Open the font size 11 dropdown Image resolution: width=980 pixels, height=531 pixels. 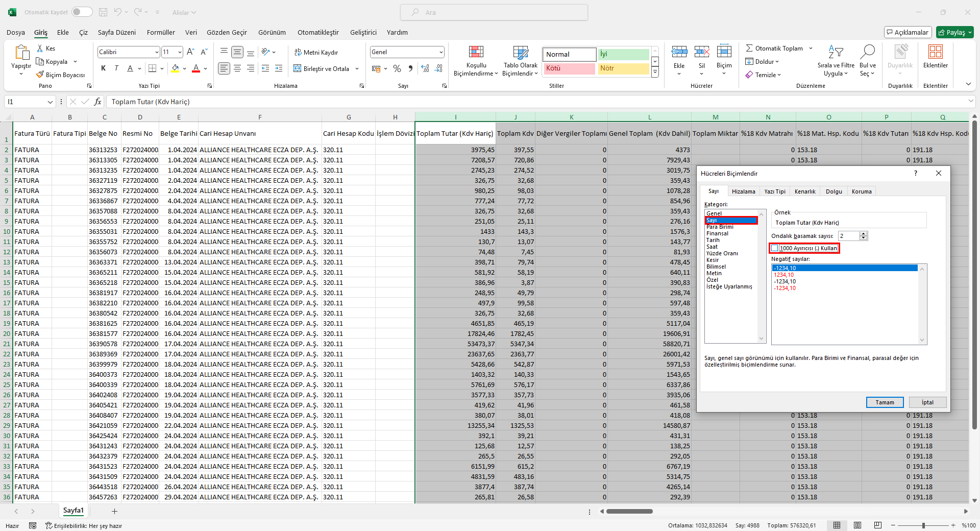[180, 52]
